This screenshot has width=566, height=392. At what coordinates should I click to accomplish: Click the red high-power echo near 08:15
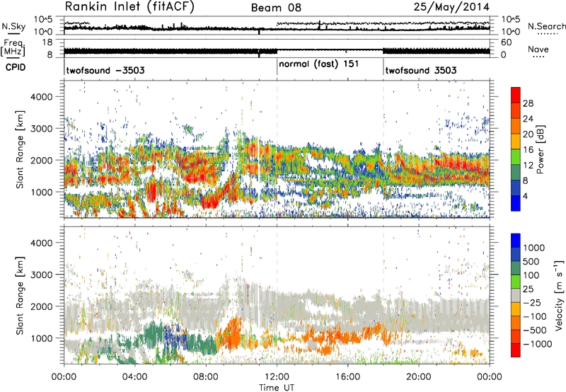tap(211, 202)
